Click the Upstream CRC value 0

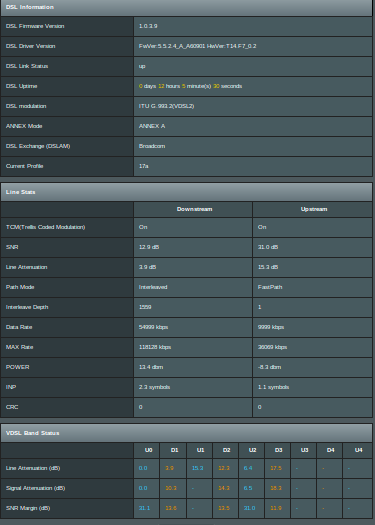coord(259,407)
